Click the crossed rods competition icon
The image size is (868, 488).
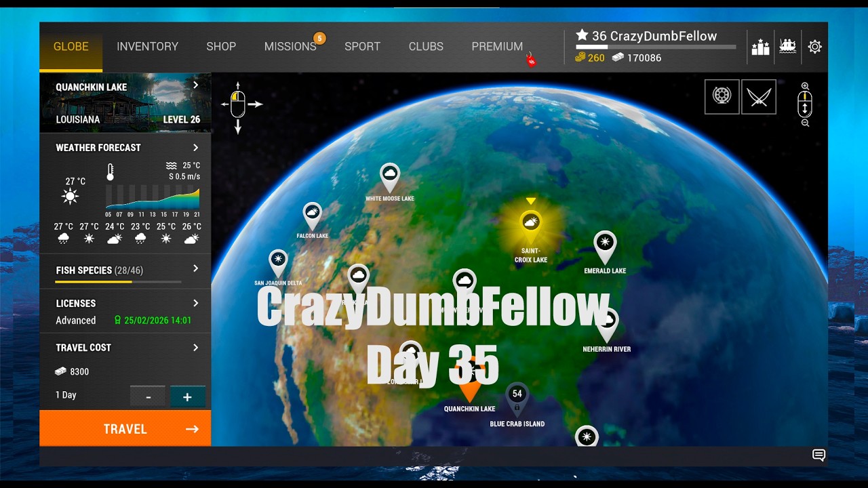click(759, 97)
